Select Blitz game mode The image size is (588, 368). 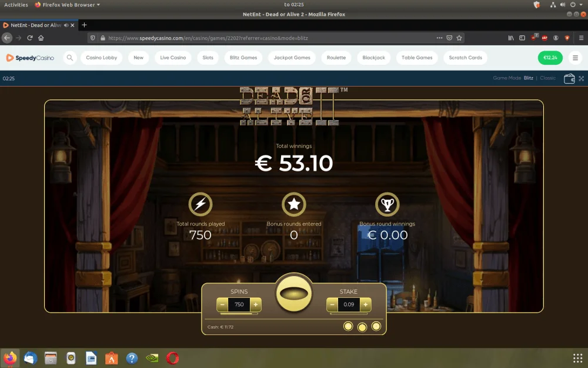tap(529, 78)
